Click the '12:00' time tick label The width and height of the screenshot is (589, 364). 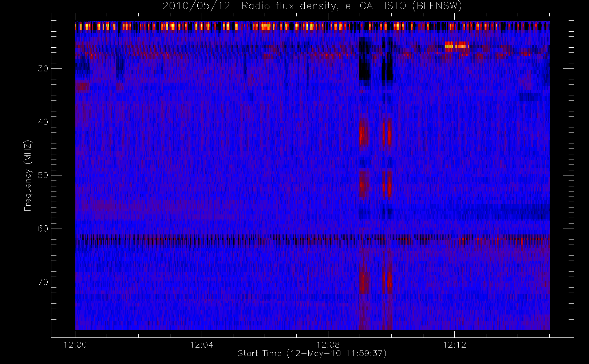point(75,345)
